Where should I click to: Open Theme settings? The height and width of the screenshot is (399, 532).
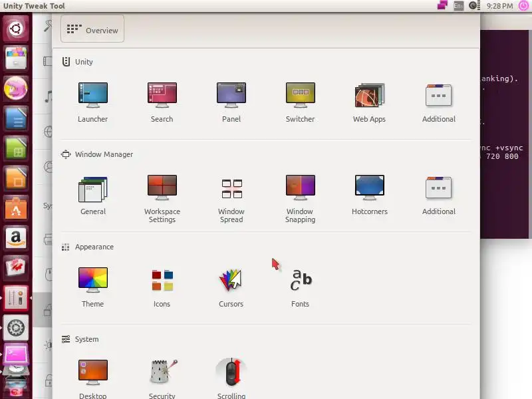tap(92, 287)
